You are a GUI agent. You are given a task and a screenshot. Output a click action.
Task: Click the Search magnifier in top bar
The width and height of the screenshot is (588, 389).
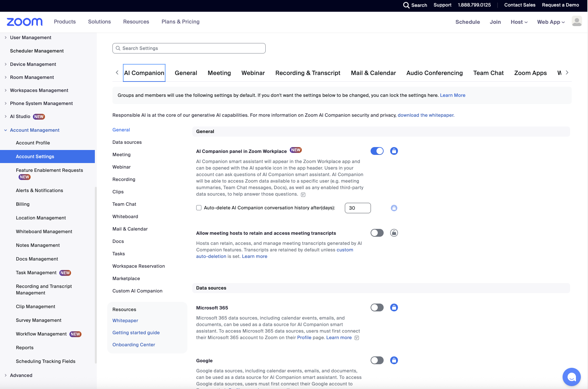(406, 5)
